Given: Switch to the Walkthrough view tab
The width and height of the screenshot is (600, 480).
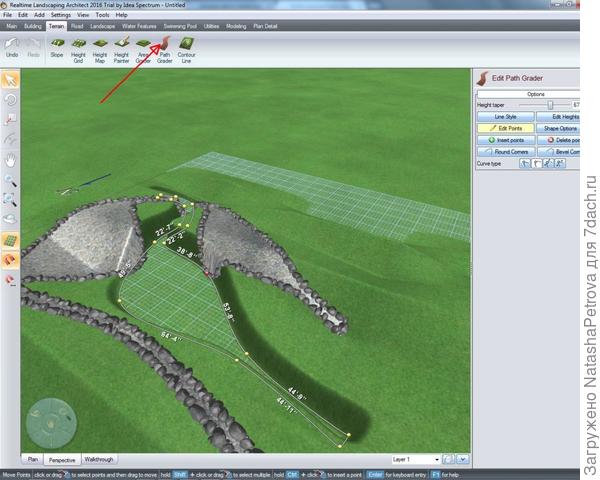Looking at the screenshot, I should tap(98, 459).
